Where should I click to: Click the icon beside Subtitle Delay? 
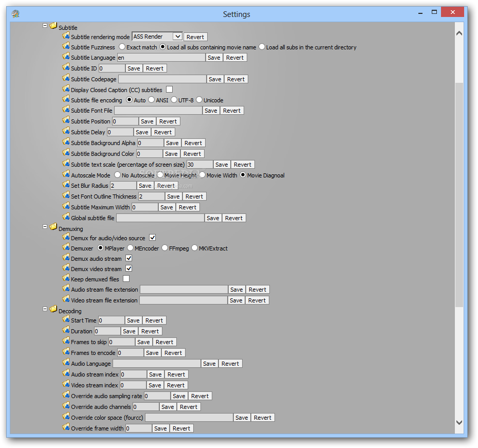[66, 131]
